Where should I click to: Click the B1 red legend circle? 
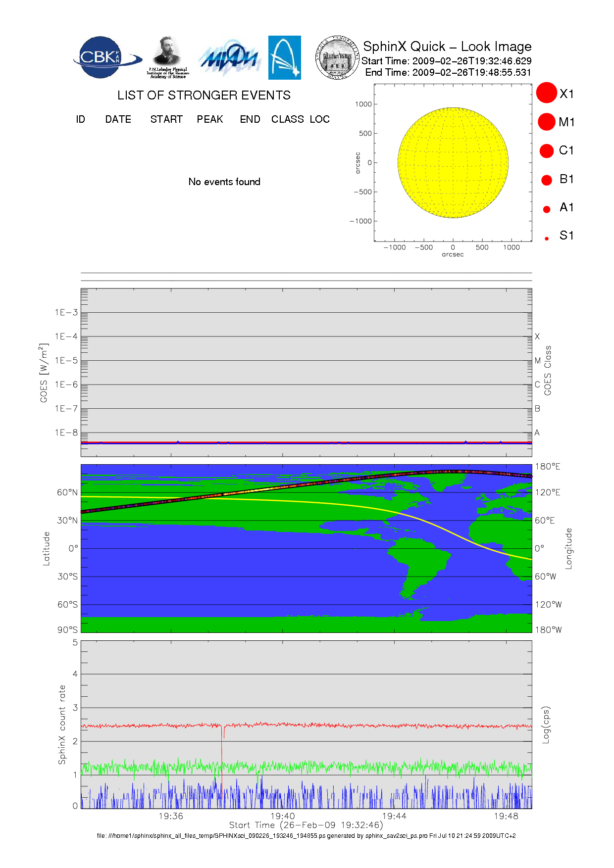coord(547,180)
